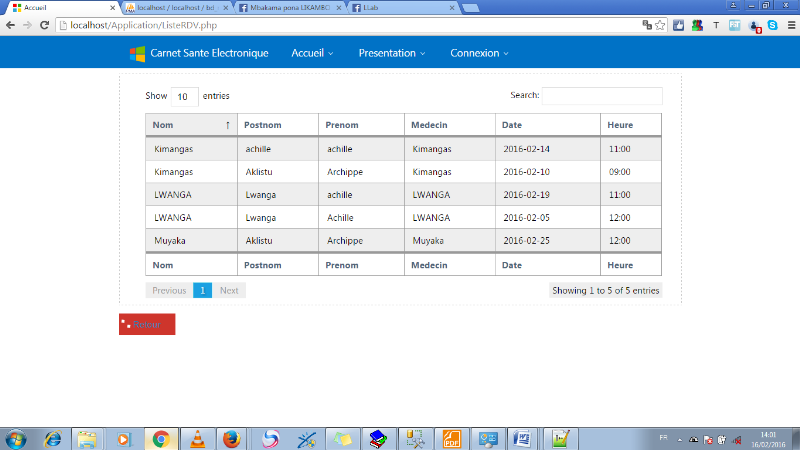This screenshot has height=450, width=800.
Task: Click the colored people extension icon
Action: [697, 25]
